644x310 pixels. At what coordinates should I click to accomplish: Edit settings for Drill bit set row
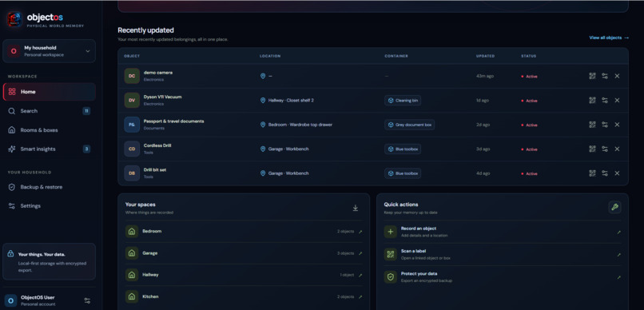click(x=605, y=173)
